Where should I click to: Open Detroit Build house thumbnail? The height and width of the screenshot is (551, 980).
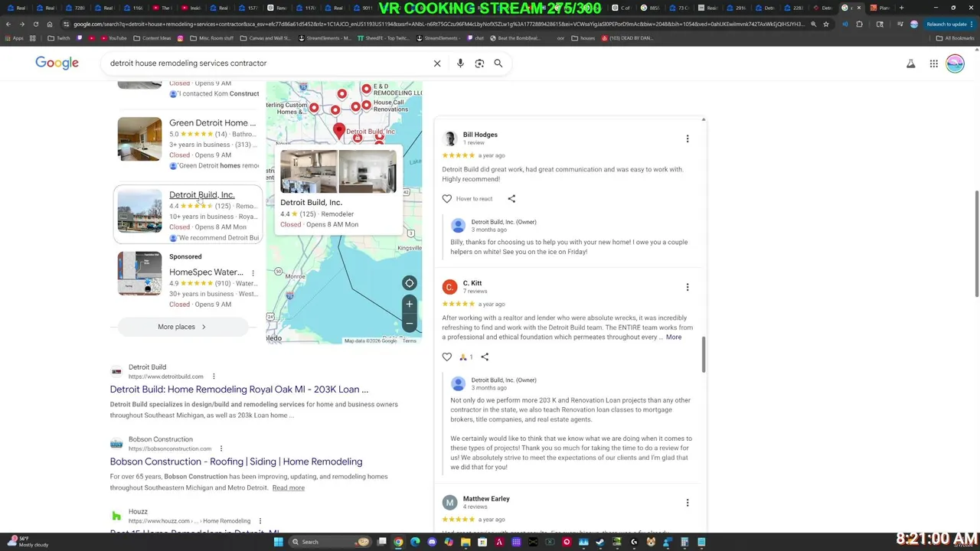pos(139,211)
